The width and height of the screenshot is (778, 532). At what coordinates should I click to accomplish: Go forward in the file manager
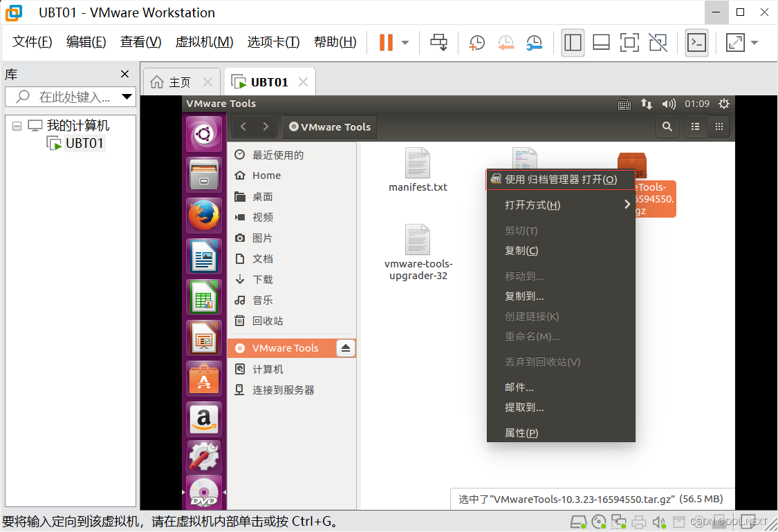coord(266,126)
